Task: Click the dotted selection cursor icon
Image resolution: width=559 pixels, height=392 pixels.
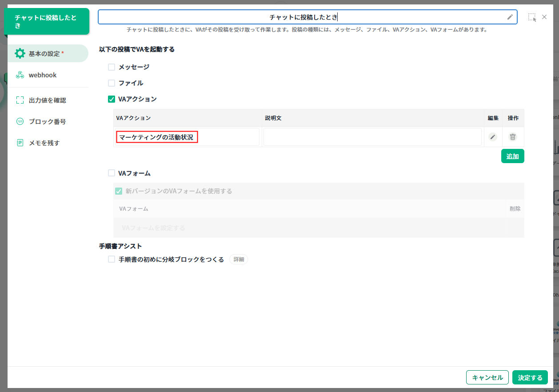Action: 532,17
